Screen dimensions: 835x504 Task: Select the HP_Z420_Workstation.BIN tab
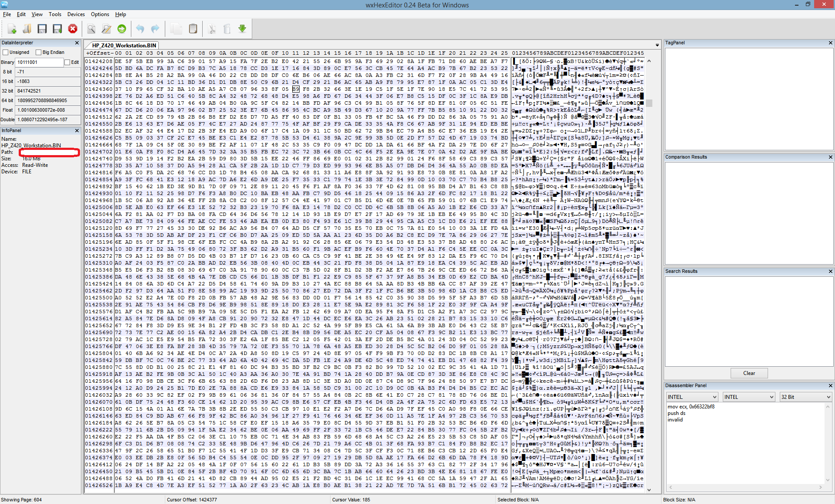[x=124, y=45]
